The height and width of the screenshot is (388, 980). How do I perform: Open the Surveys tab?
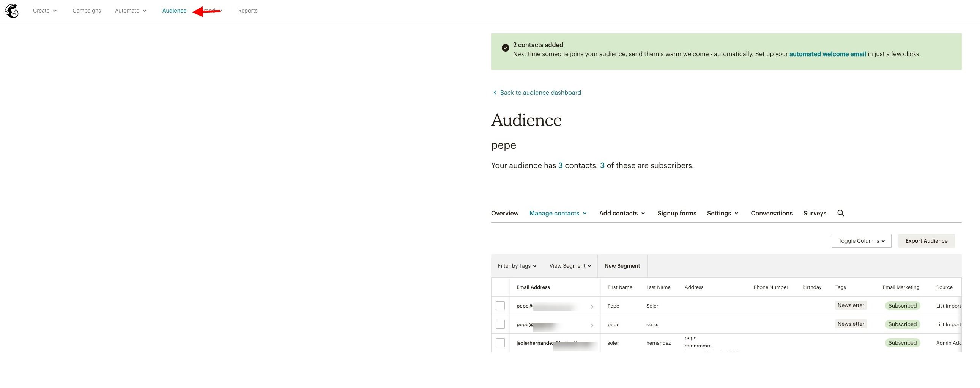[x=815, y=213]
